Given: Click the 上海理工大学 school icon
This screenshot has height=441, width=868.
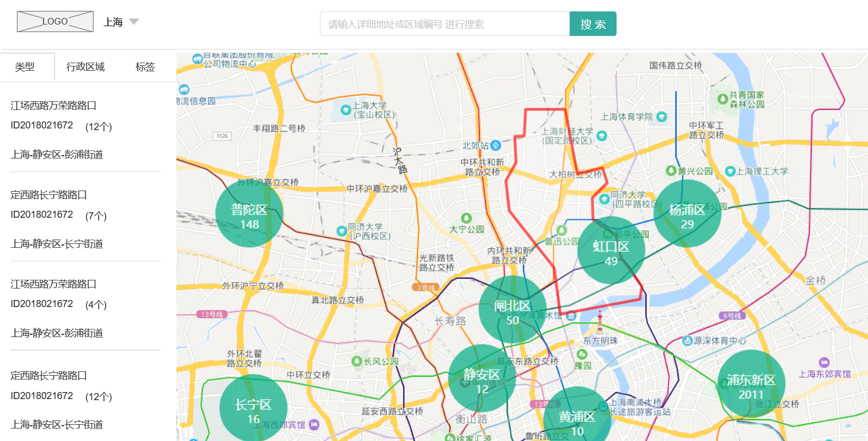Looking at the screenshot, I should point(730,171).
